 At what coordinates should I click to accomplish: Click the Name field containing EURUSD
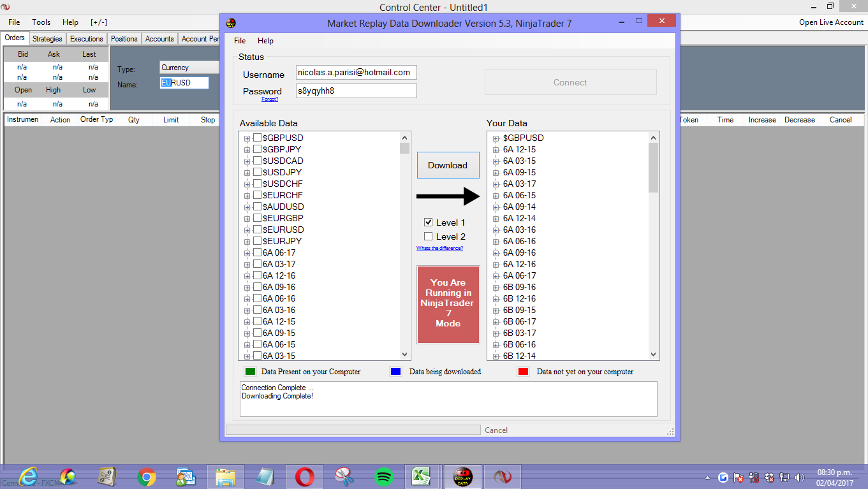(x=184, y=83)
